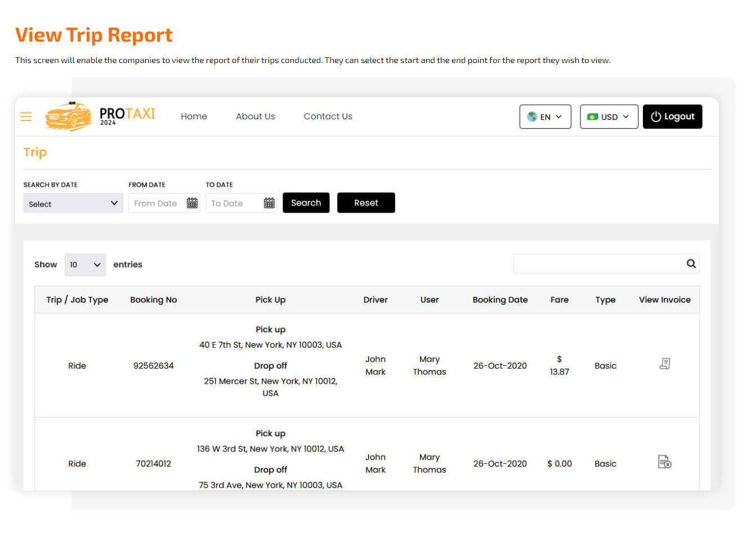
Task: Click the ProTaxi 2024 logo
Action: 100,117
